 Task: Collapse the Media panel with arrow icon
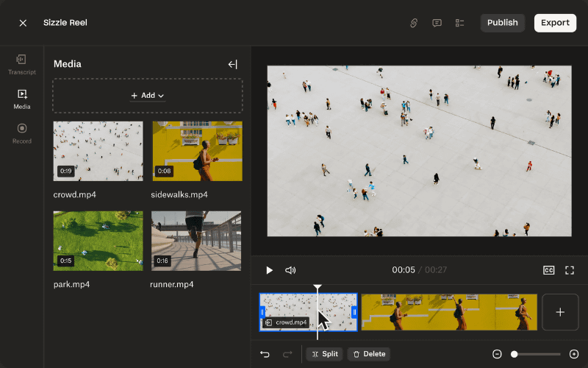232,65
